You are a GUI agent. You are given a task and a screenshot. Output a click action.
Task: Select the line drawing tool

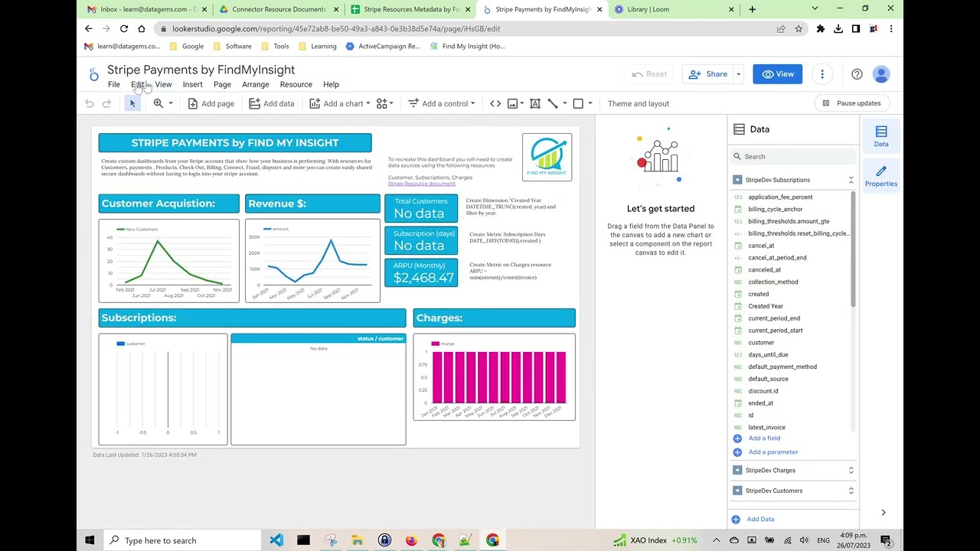click(553, 103)
